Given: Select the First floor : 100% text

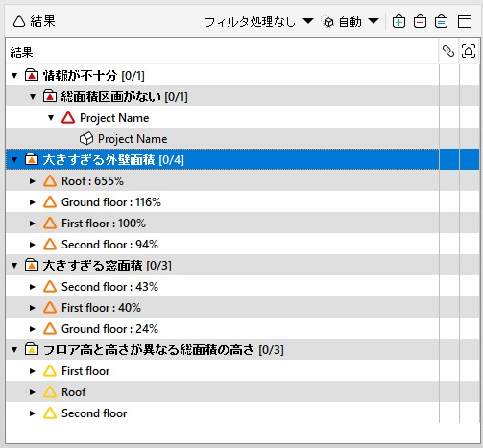Looking at the screenshot, I should pyautogui.click(x=104, y=224).
